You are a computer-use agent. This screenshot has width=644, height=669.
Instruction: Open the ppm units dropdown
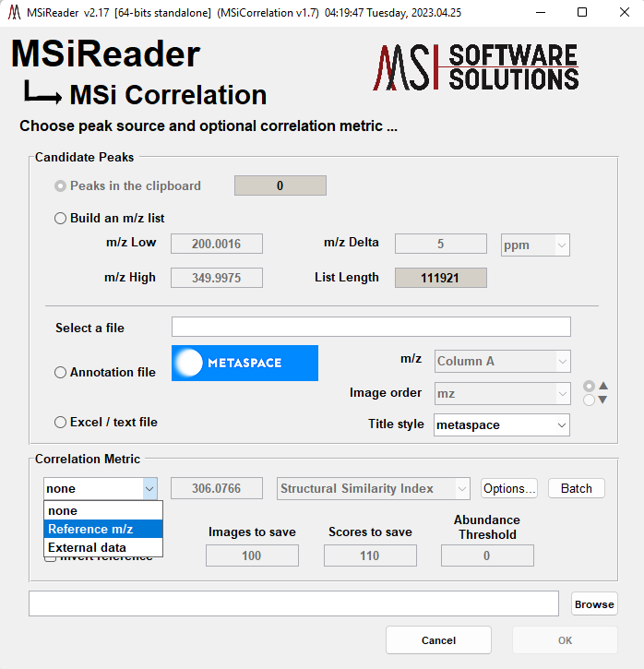tap(535, 245)
